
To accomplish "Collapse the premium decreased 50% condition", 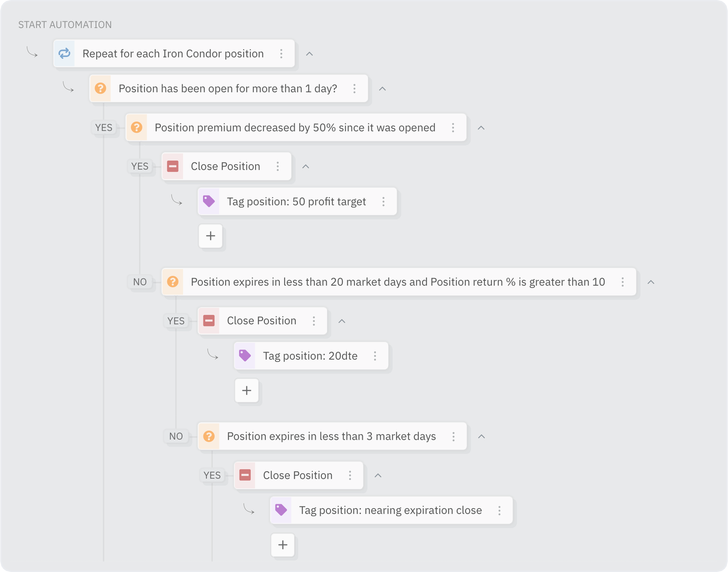I will click(x=481, y=128).
